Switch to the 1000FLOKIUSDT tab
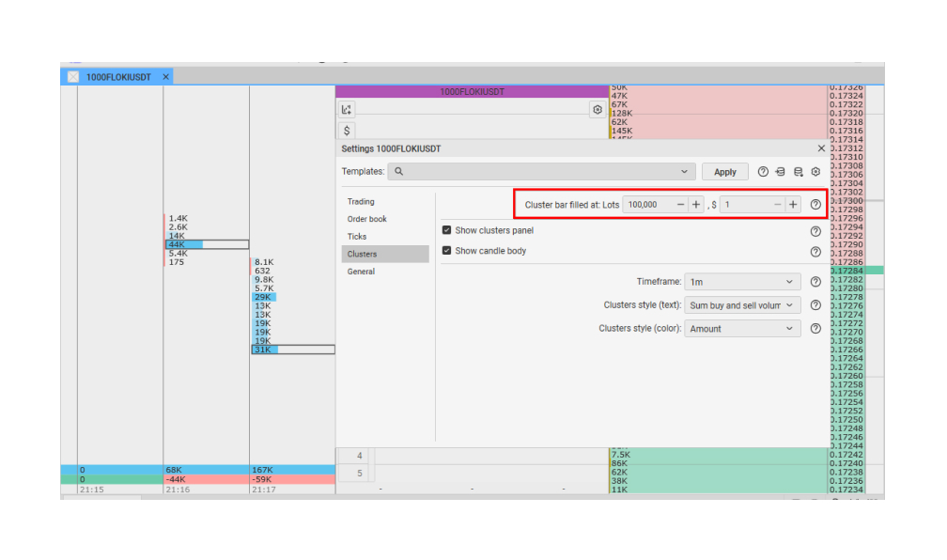947x560 pixels. coord(117,77)
